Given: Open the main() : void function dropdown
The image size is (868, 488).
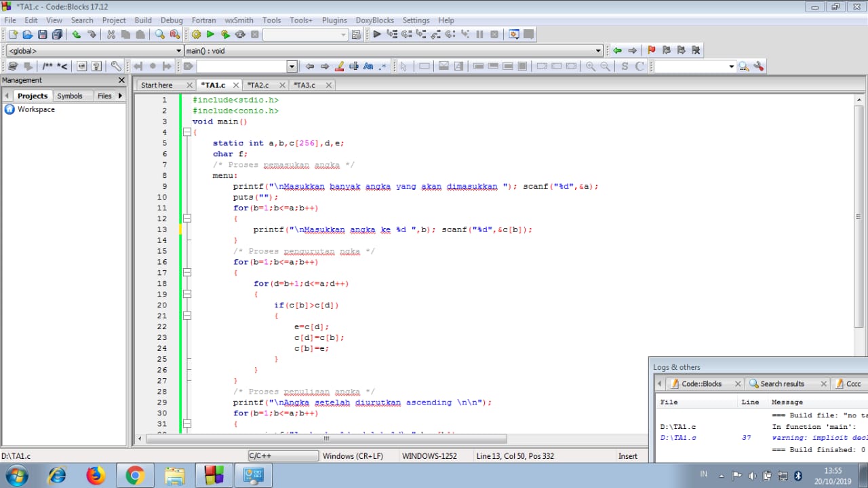Looking at the screenshot, I should click(393, 51).
